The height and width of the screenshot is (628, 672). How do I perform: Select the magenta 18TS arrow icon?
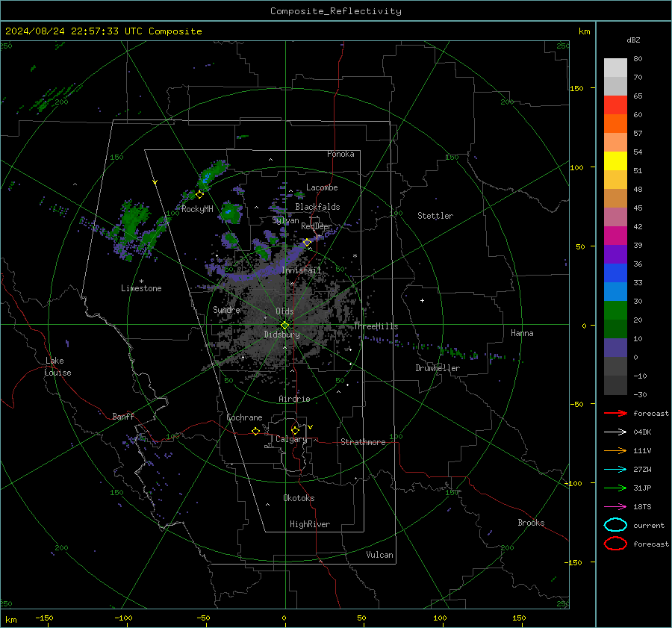pyautogui.click(x=615, y=507)
